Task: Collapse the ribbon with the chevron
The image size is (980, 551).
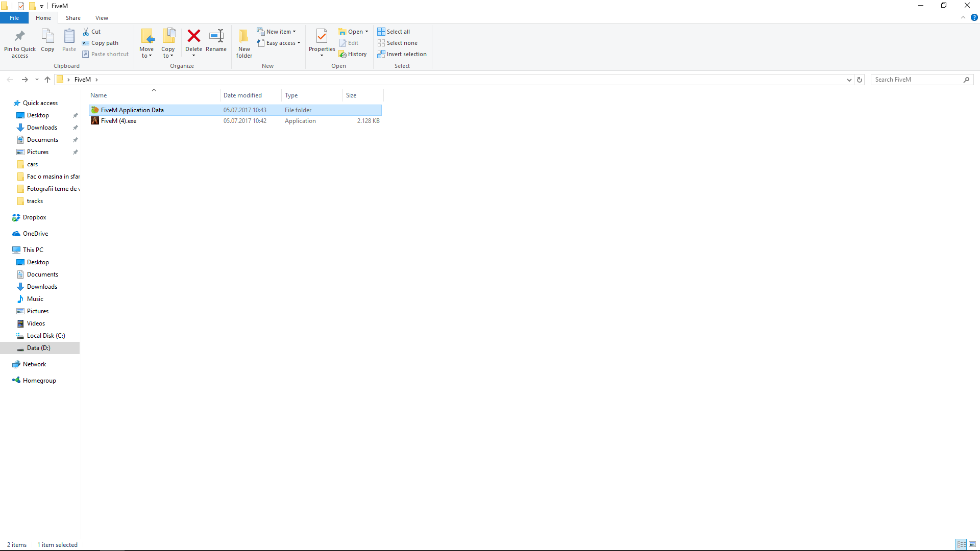Action: click(963, 17)
